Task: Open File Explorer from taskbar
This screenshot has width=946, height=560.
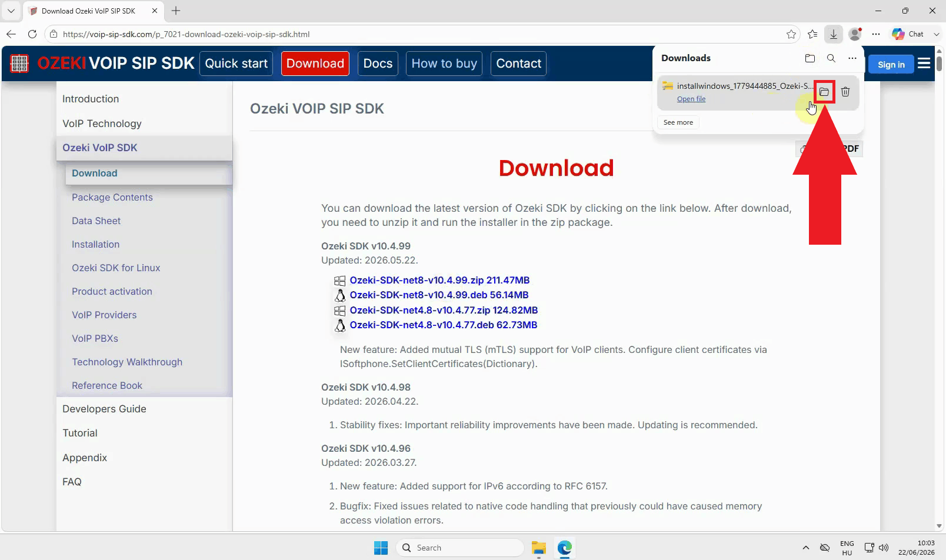Action: coord(538,548)
